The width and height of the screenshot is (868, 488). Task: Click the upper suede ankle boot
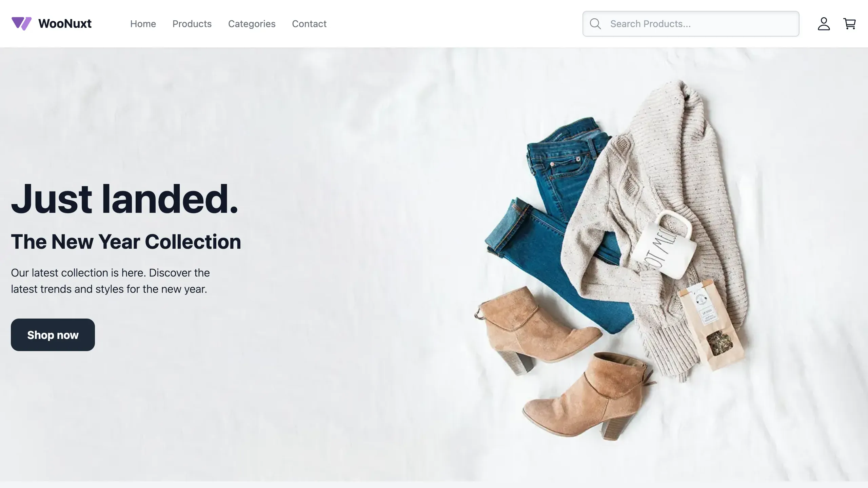[x=536, y=329]
